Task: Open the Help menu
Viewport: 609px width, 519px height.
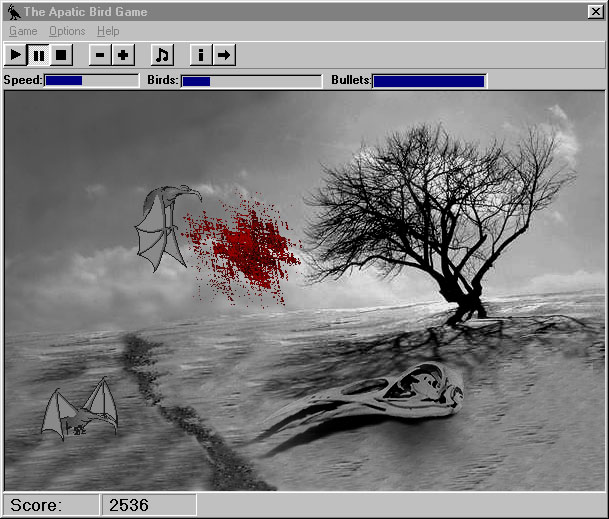Action: point(108,31)
